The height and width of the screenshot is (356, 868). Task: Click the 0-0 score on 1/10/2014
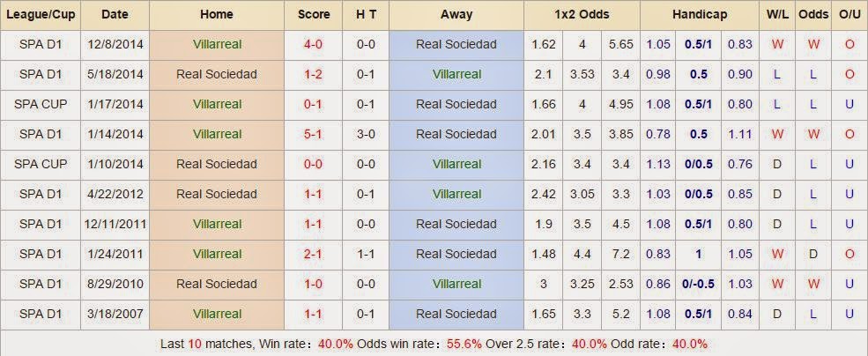click(314, 164)
